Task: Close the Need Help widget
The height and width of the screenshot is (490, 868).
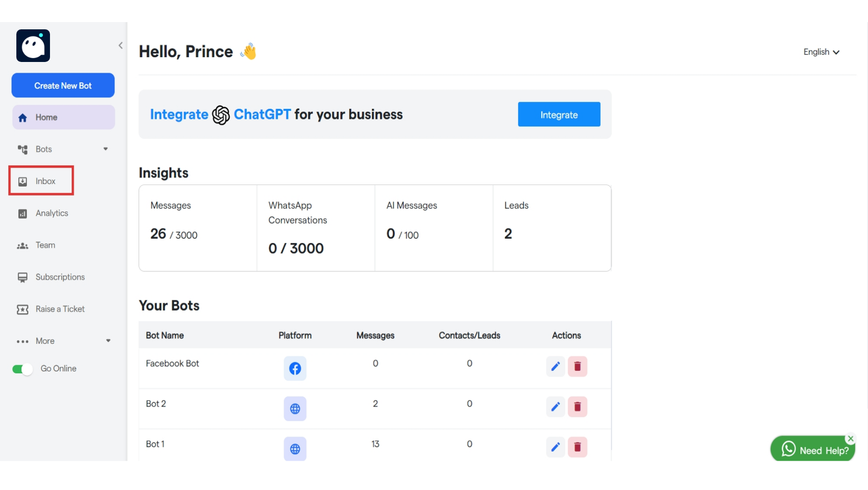Action: pyautogui.click(x=851, y=439)
